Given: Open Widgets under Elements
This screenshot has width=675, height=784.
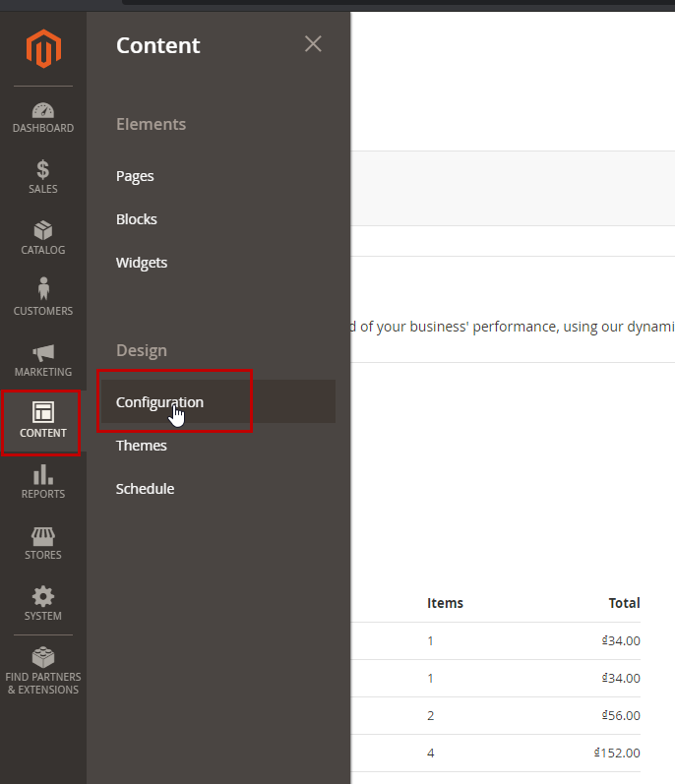Looking at the screenshot, I should (x=142, y=263).
